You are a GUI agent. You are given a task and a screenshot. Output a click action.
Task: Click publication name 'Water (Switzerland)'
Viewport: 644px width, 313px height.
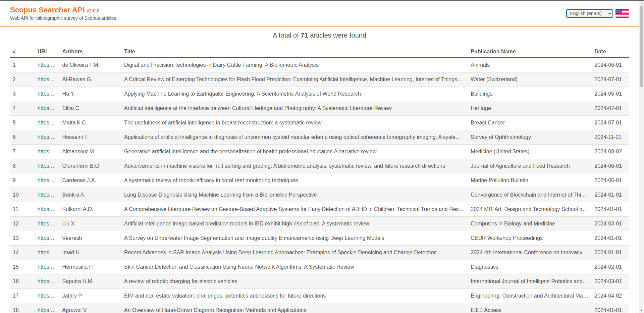(x=494, y=79)
